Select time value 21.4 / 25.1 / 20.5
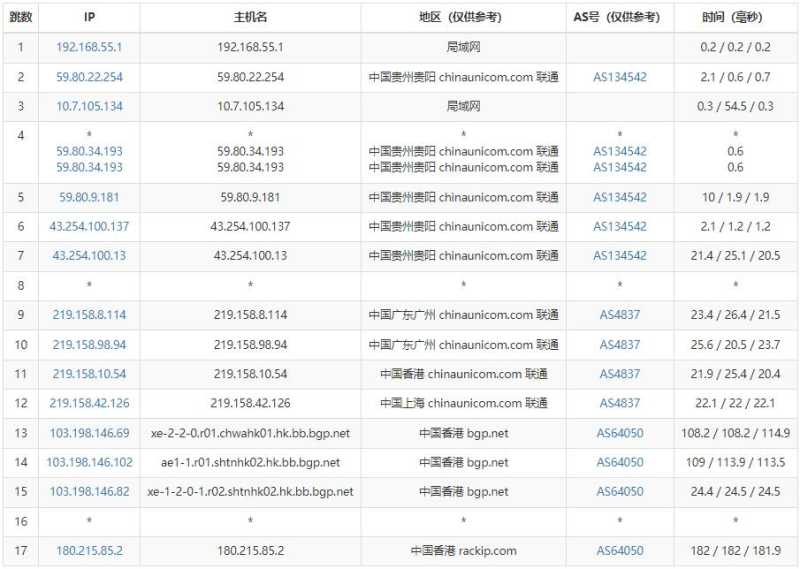 (735, 255)
